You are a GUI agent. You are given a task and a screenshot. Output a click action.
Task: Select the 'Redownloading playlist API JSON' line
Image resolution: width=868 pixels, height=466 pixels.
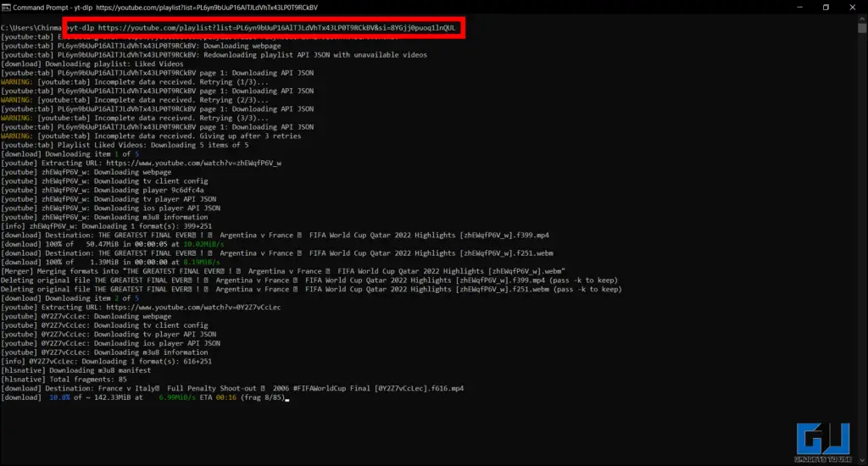tap(214, 55)
